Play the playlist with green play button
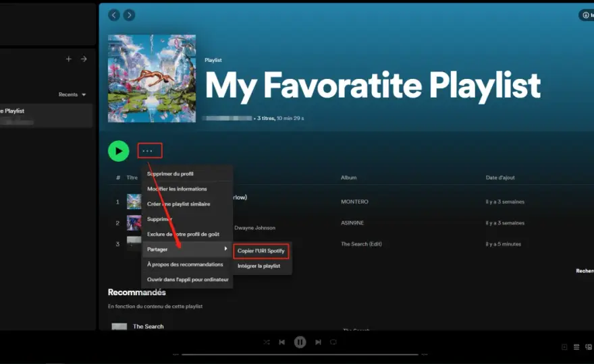Viewport: 594px width, 364px height. click(119, 151)
